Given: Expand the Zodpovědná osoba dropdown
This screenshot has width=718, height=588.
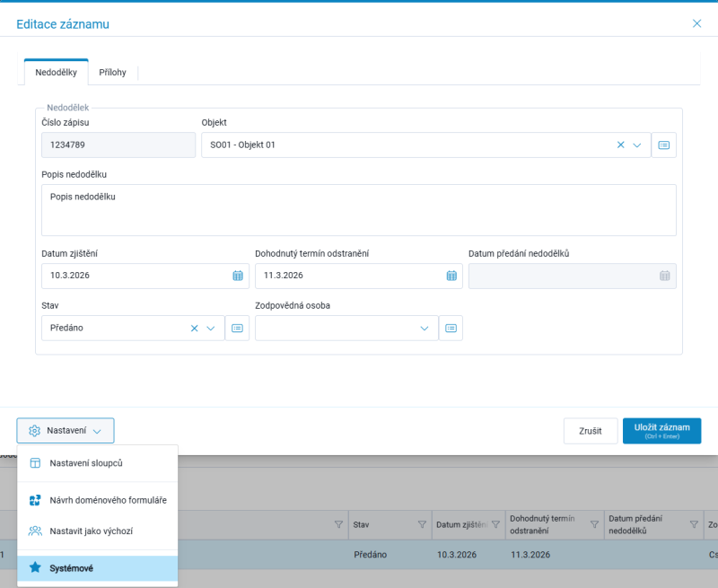Looking at the screenshot, I should click(x=425, y=329).
